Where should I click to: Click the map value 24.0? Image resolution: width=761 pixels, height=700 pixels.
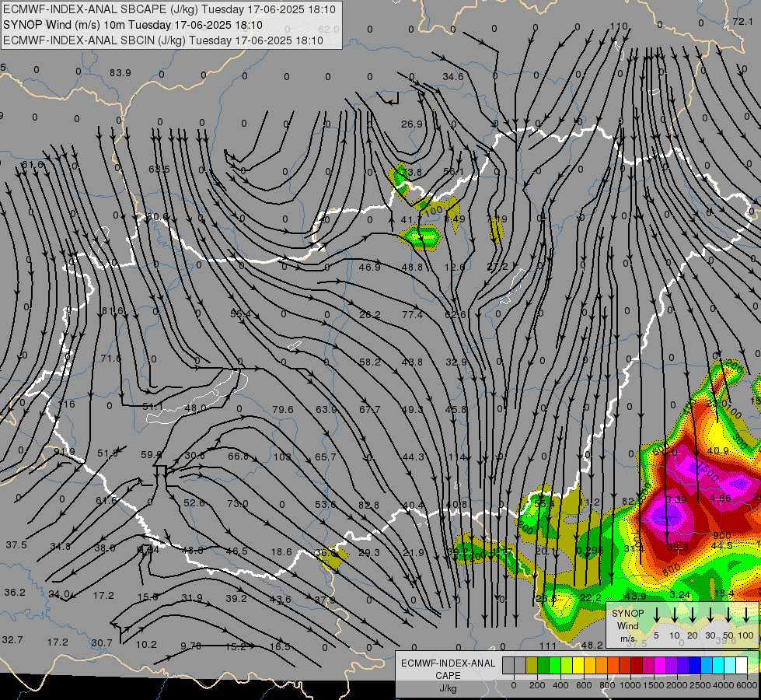point(59,594)
